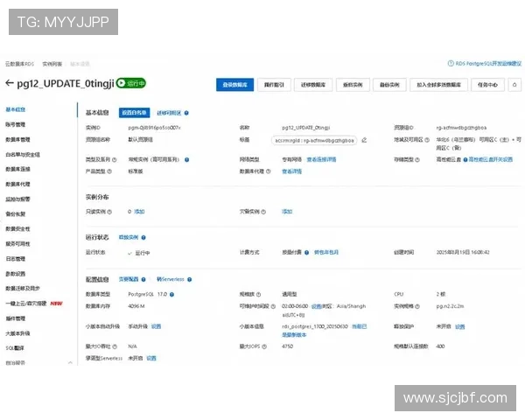The image size is (525, 420).
Task: Open help icon beside 迁移可用区 link
Action: pyautogui.click(x=186, y=113)
